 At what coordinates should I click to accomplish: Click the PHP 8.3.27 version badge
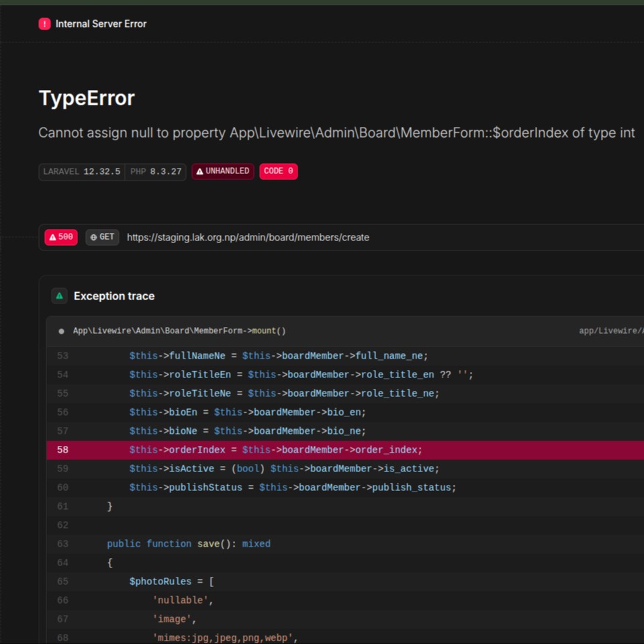coord(156,172)
